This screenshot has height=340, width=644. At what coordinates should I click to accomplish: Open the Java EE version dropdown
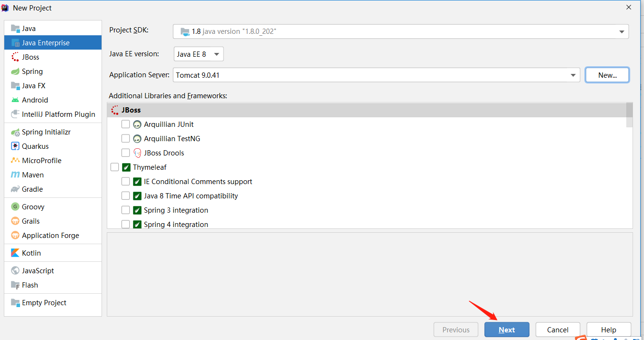tap(199, 54)
